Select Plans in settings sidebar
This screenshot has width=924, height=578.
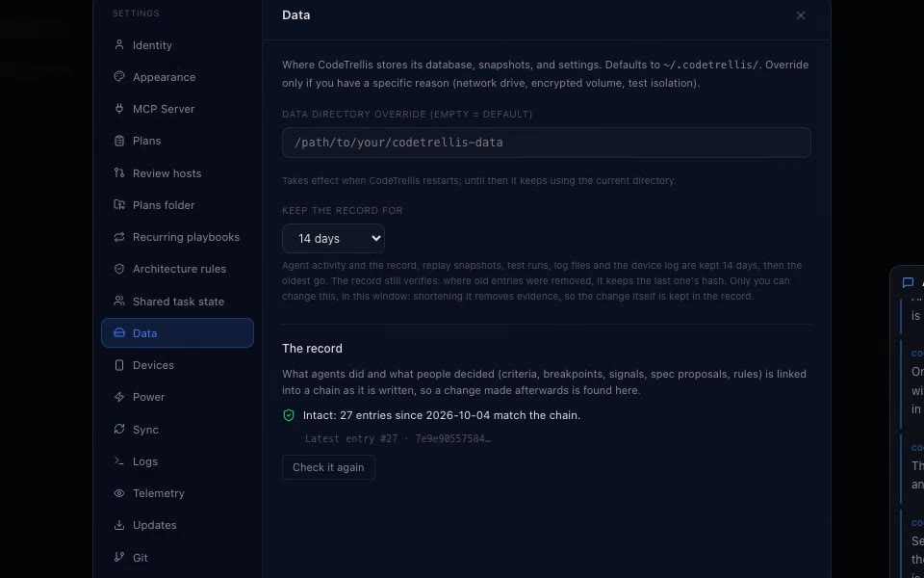(177, 141)
